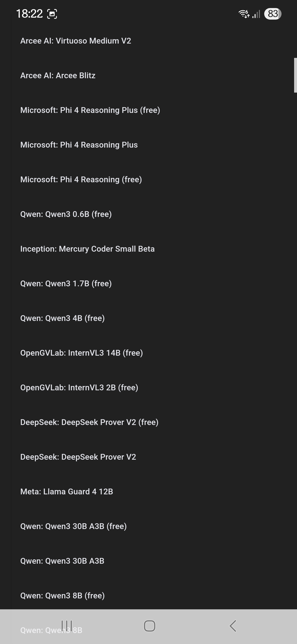297x644 pixels.
Task: Tap the screenshot indicator in status bar
Action: coord(52,14)
